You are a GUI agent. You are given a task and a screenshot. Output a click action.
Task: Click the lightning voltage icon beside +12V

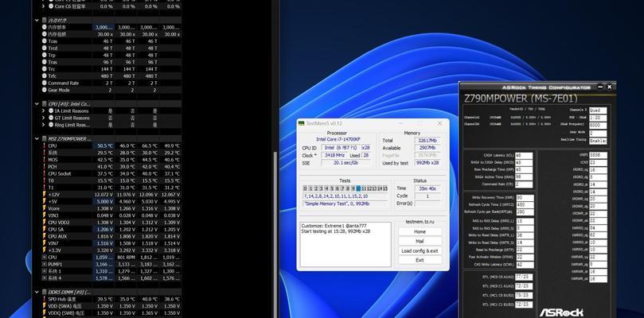(45, 195)
